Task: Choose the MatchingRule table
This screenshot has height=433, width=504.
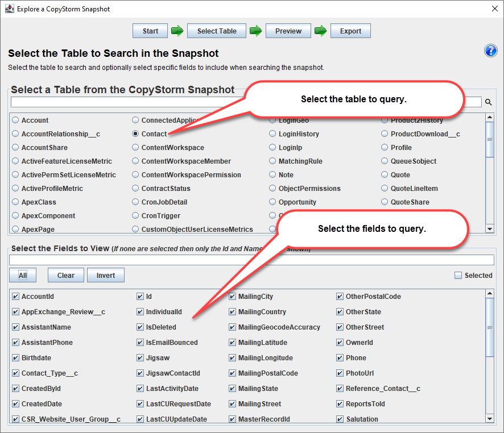Action: 272,161
